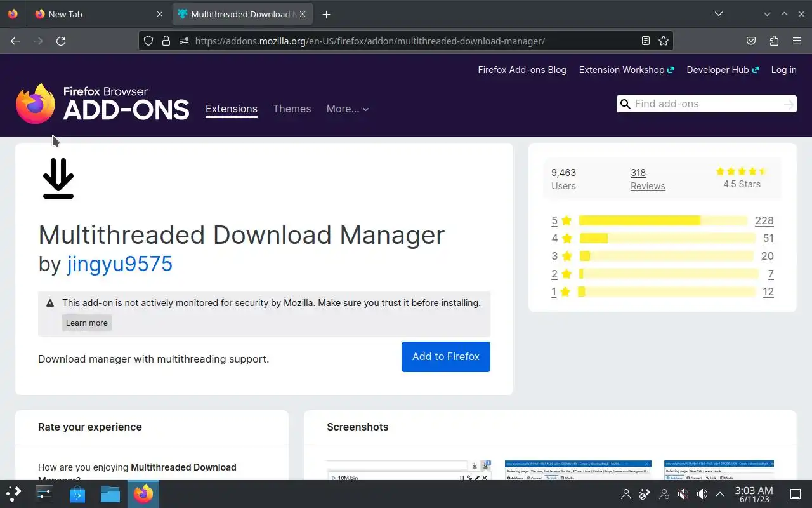Open a new tab with plus button
This screenshot has width=812, height=508.
click(x=326, y=14)
